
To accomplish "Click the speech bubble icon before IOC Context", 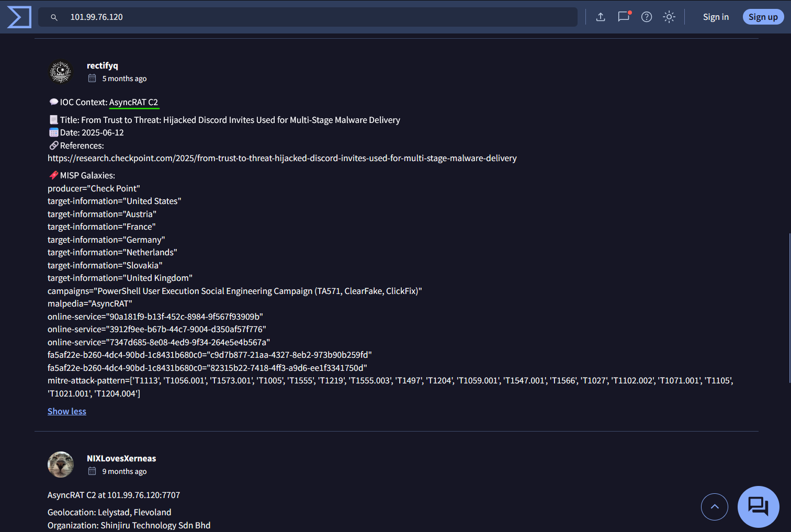I will [53, 102].
